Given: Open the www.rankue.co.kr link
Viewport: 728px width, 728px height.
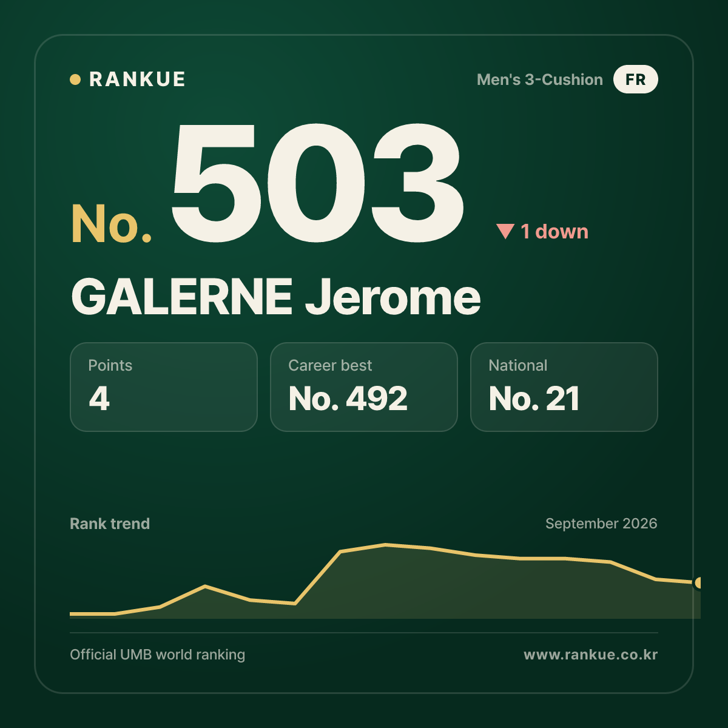Looking at the screenshot, I should 591,655.
